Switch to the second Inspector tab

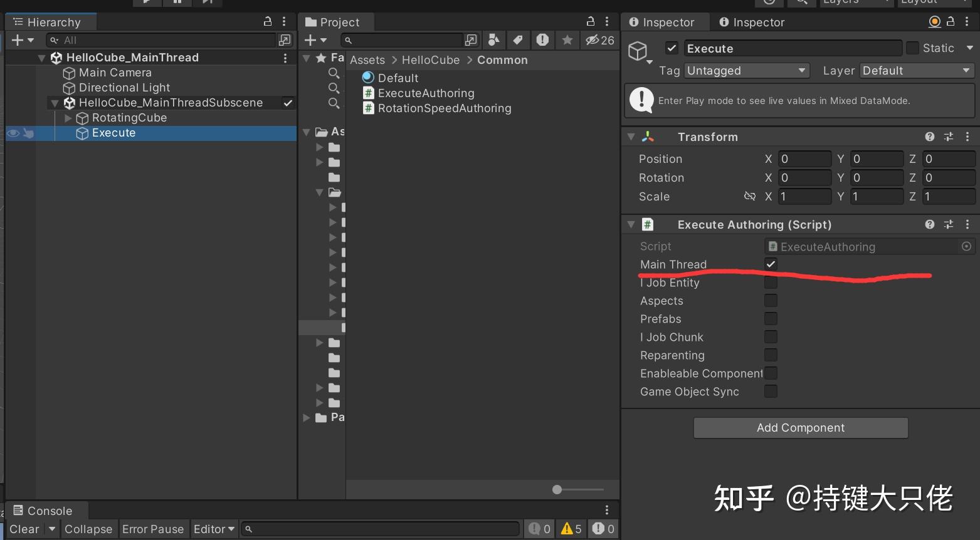[751, 22]
